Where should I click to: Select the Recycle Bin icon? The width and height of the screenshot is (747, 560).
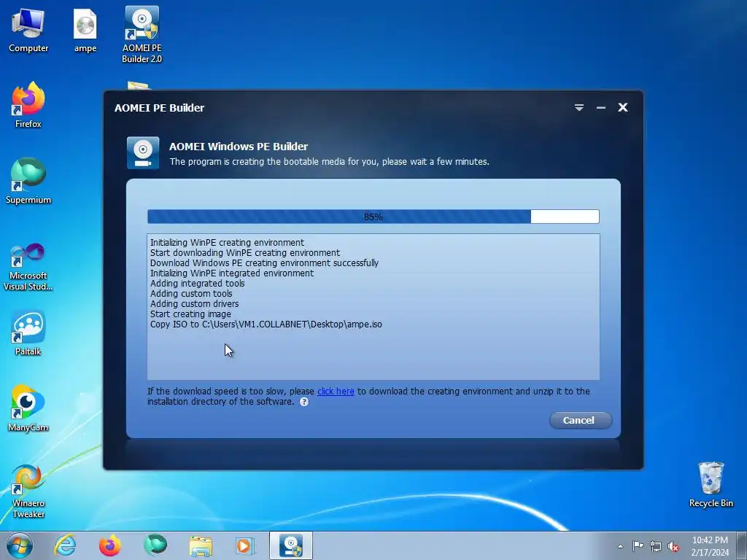711,485
